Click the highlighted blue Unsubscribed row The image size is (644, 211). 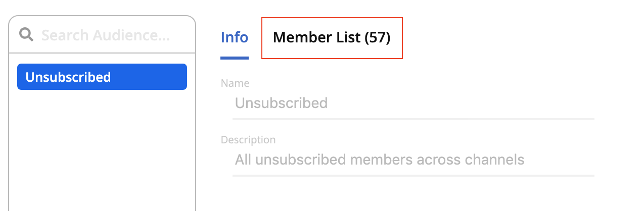102,77
